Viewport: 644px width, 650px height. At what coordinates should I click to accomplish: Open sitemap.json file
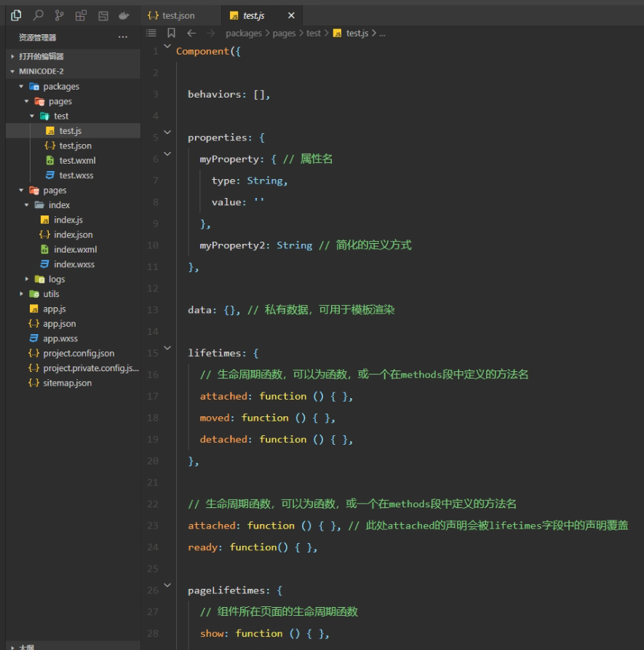pyautogui.click(x=73, y=383)
